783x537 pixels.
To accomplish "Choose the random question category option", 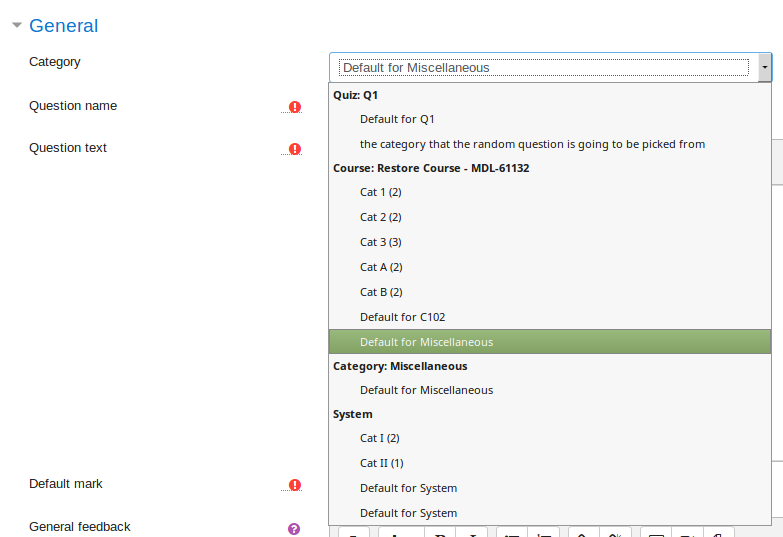I will (550, 144).
